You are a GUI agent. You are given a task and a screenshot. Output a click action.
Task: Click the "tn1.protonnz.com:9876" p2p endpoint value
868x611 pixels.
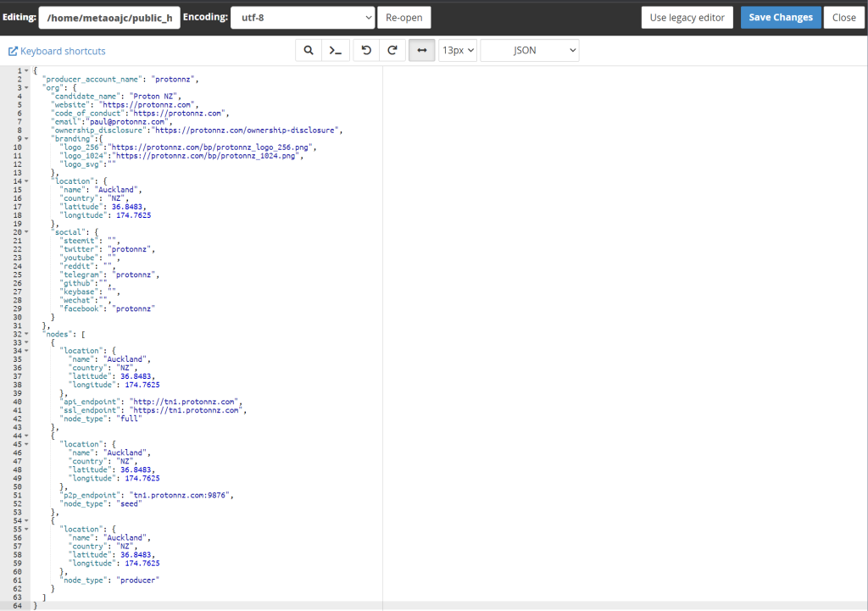[181, 496]
